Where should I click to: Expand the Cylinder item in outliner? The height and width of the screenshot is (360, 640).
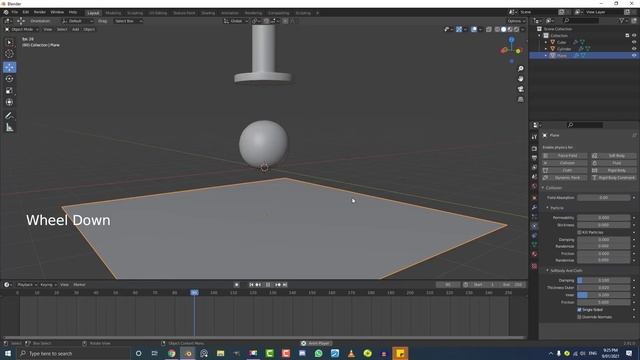[546, 49]
